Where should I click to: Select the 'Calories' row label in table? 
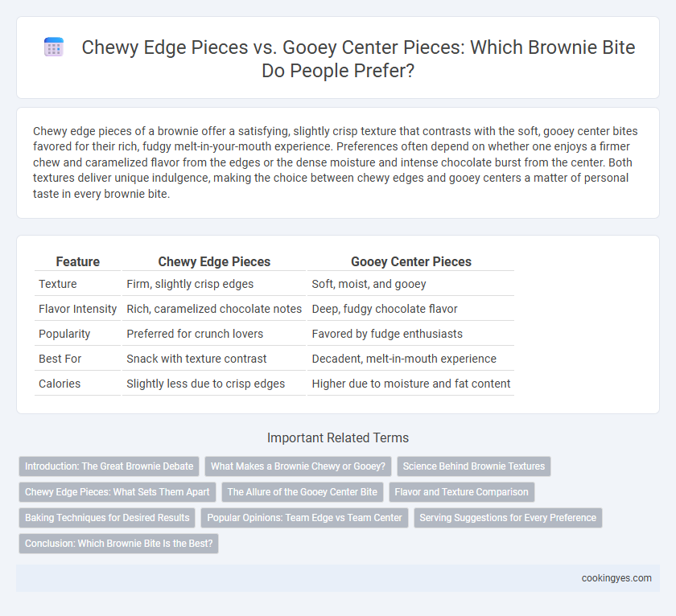pos(60,384)
